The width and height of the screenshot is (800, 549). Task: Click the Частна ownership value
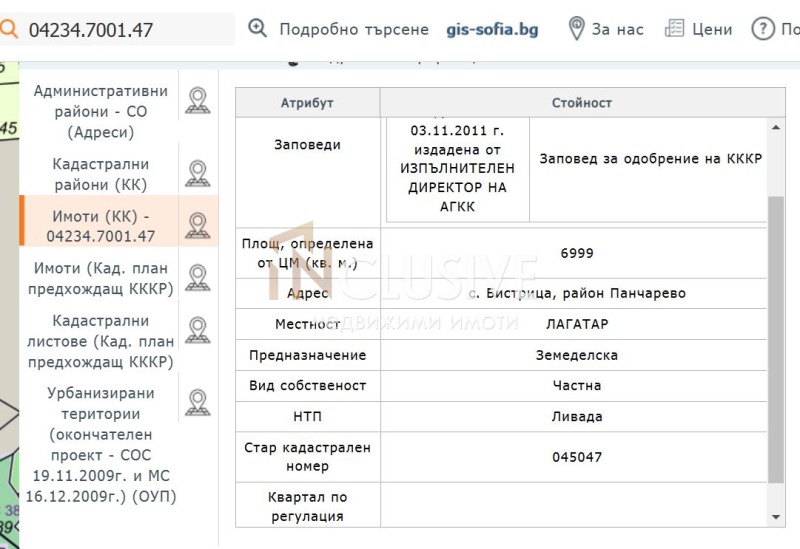pyautogui.click(x=577, y=386)
